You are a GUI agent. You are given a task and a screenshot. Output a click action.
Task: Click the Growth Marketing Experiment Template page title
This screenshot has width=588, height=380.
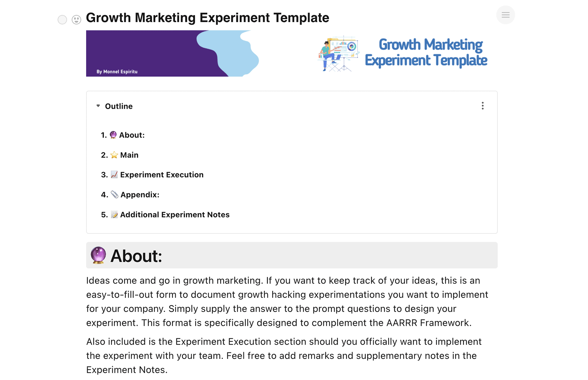point(207,18)
